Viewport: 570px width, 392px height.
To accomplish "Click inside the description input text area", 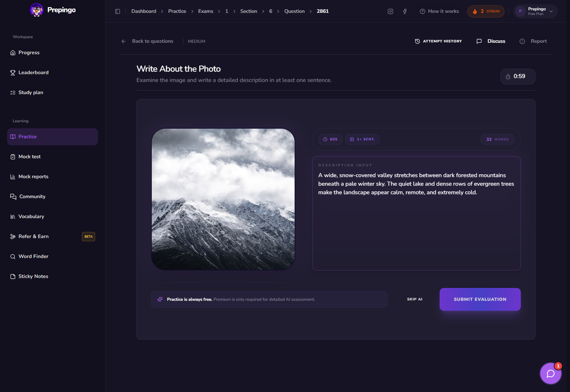I will pos(416,213).
